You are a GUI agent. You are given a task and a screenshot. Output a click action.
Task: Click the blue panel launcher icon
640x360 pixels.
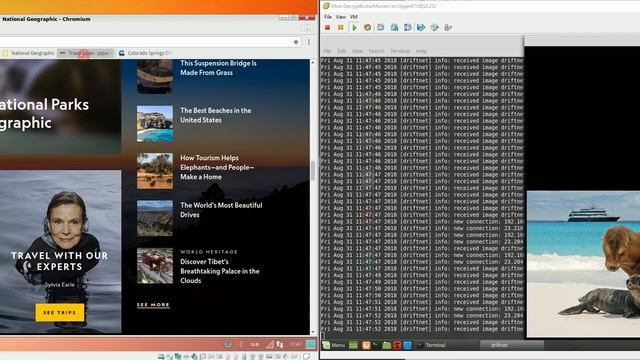[407, 345]
